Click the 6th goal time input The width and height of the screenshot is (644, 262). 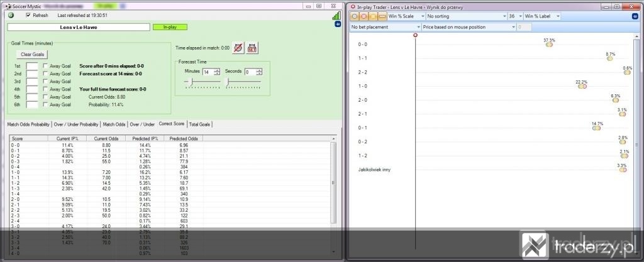pyautogui.click(x=32, y=104)
